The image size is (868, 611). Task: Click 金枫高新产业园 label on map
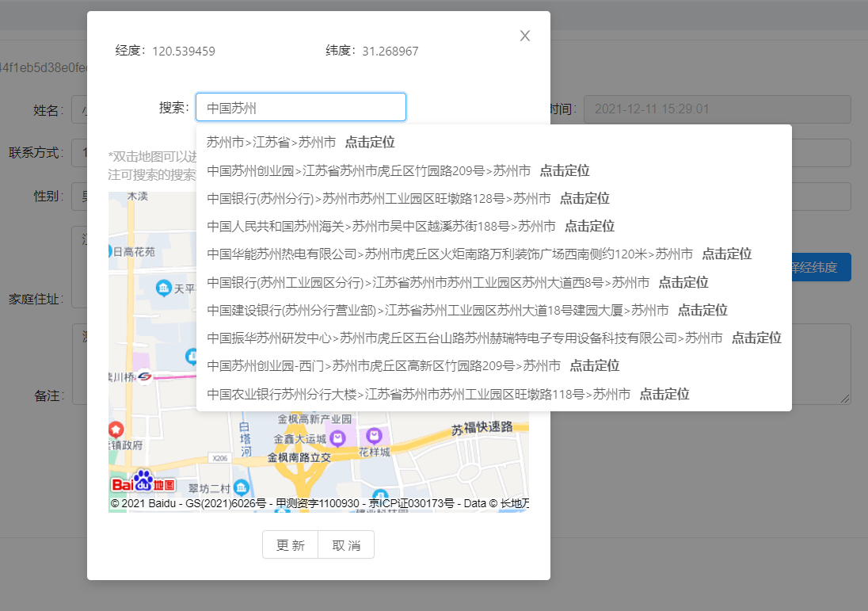pyautogui.click(x=314, y=418)
